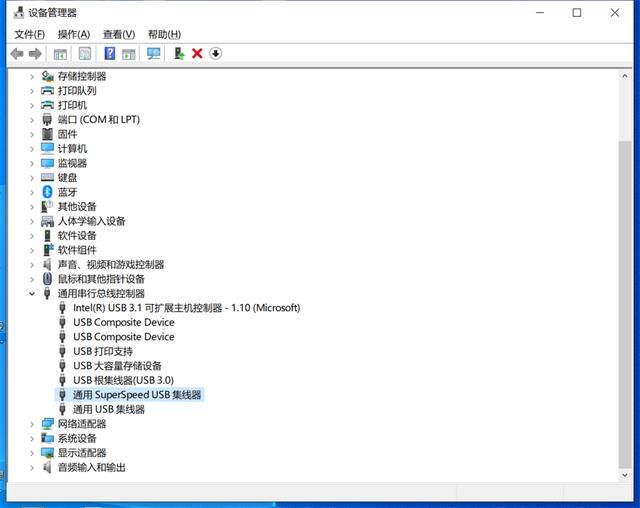Open the 操作(A) menu
This screenshot has width=640, height=508.
[73, 34]
